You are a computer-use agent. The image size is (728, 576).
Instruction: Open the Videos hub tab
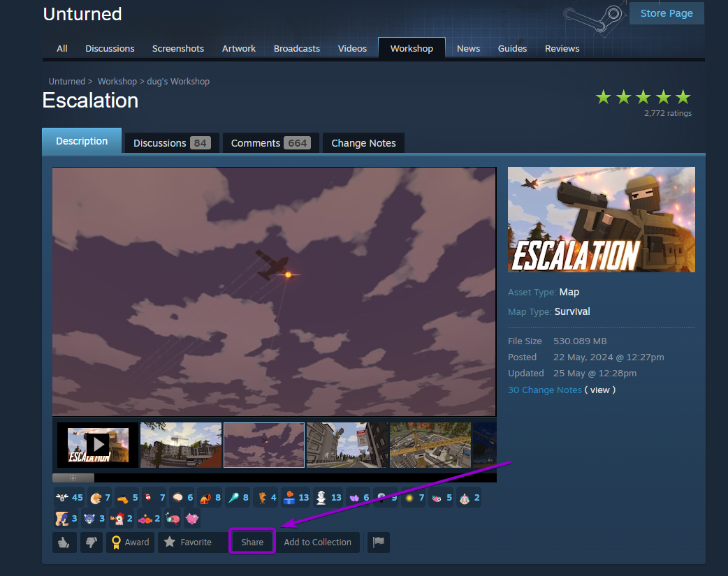point(352,48)
